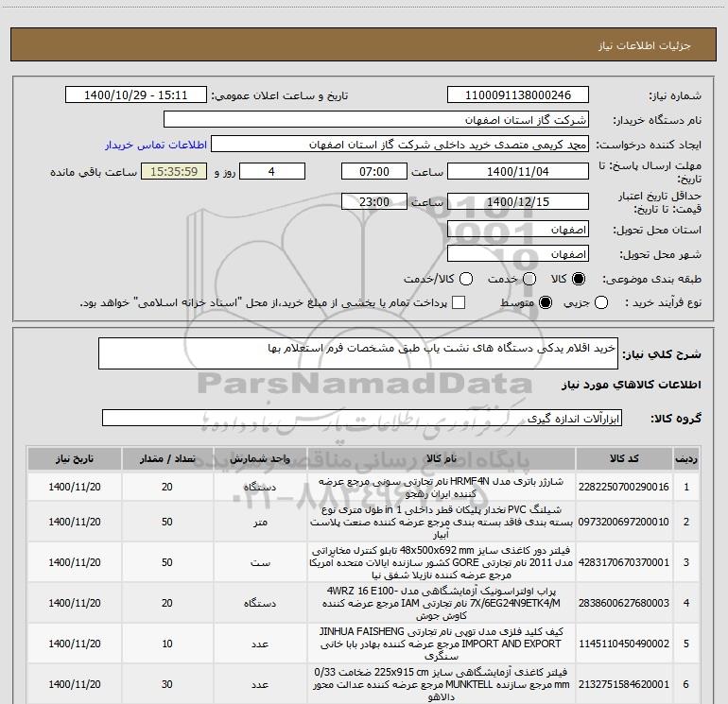Click quantity 10 in row 5

tap(167, 644)
